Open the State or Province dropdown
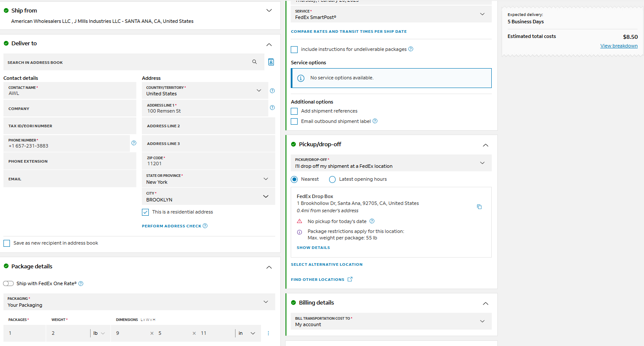The image size is (644, 346). point(208,179)
